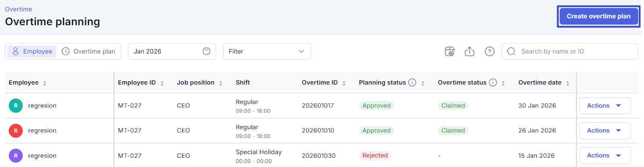
Task: Sort by Employee column arrows
Action: point(45,83)
